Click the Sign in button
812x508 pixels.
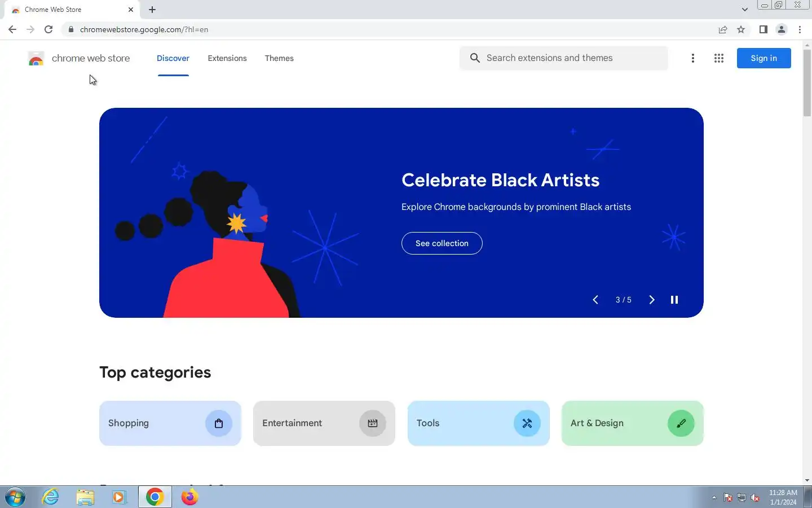[x=764, y=58]
